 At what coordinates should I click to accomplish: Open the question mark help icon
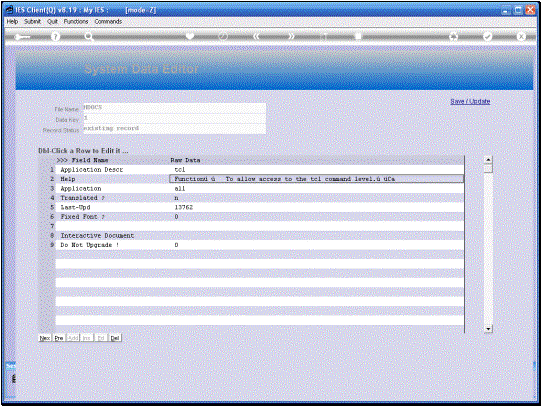(55, 37)
